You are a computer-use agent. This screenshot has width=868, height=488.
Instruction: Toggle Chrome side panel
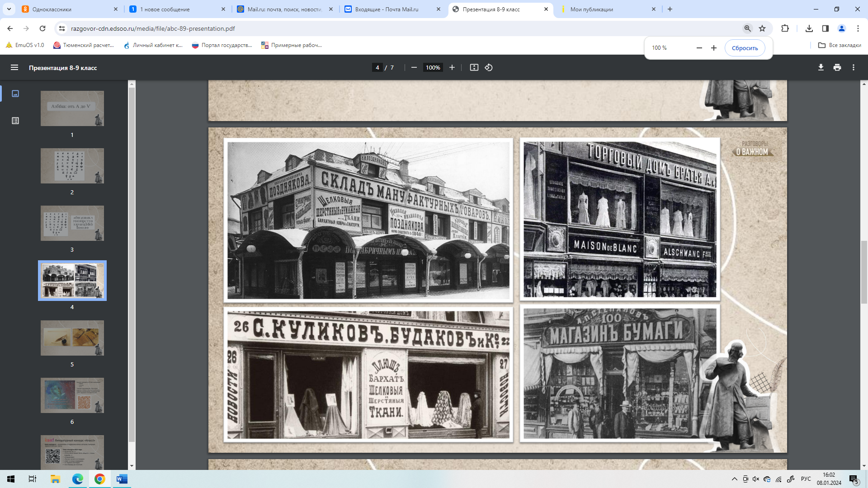pyautogui.click(x=826, y=28)
